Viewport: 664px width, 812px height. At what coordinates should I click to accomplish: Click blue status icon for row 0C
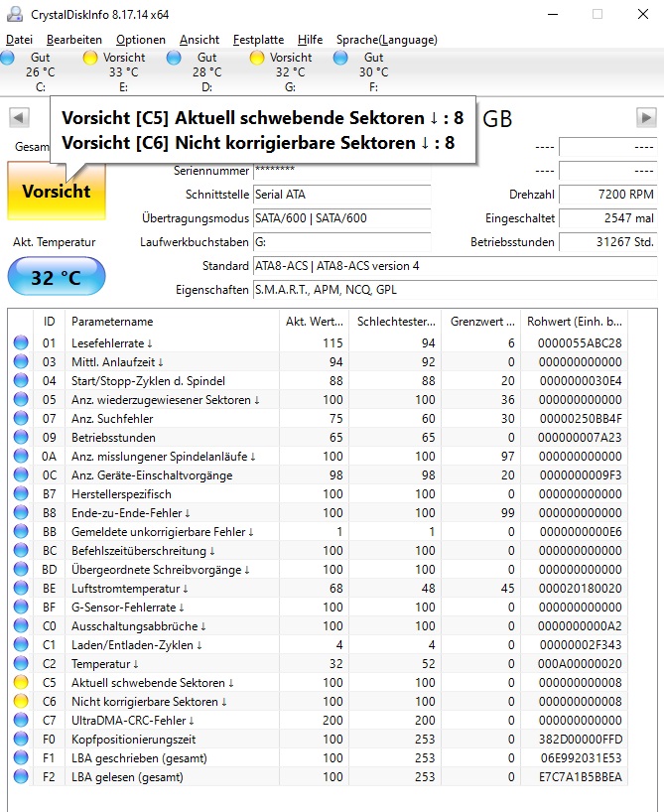21,474
